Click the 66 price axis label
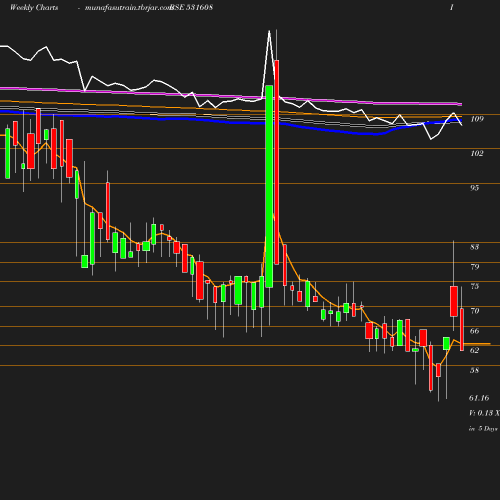This screenshot has width=500, height=500. click(475, 331)
